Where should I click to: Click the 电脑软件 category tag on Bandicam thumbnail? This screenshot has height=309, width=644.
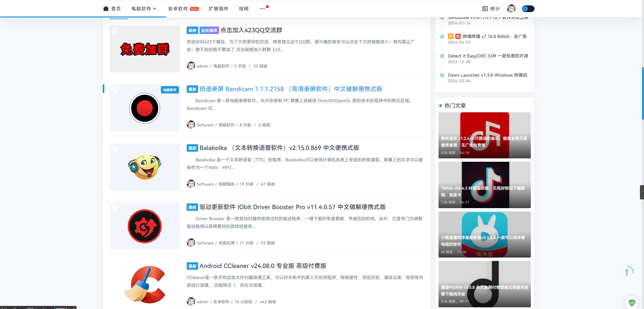tap(170, 90)
